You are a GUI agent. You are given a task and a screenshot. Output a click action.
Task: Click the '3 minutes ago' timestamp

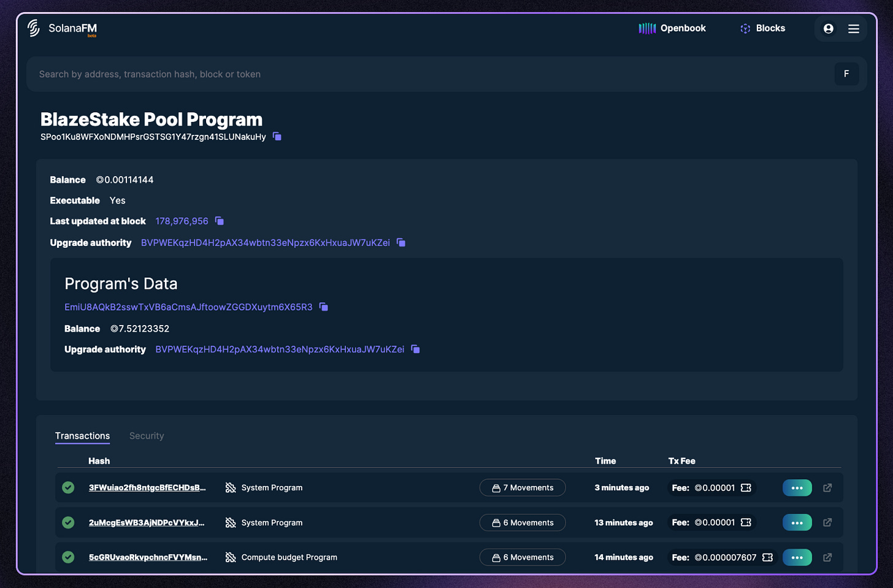(x=622, y=487)
